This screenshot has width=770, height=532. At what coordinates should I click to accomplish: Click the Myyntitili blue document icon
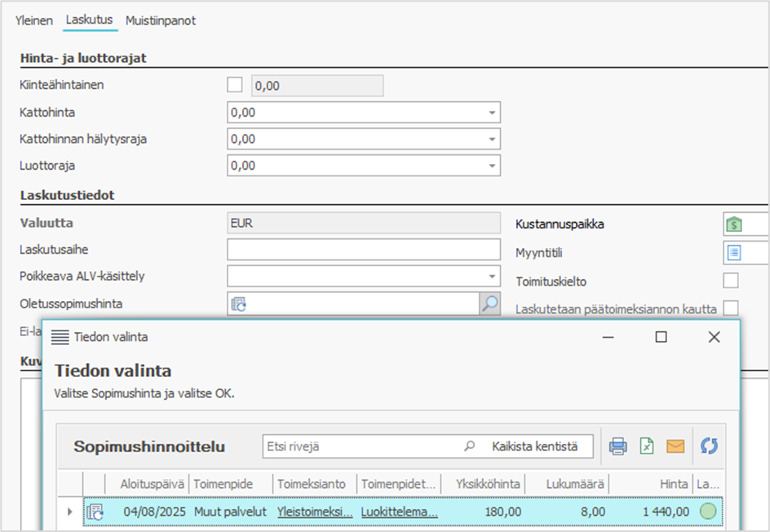pos(733,253)
